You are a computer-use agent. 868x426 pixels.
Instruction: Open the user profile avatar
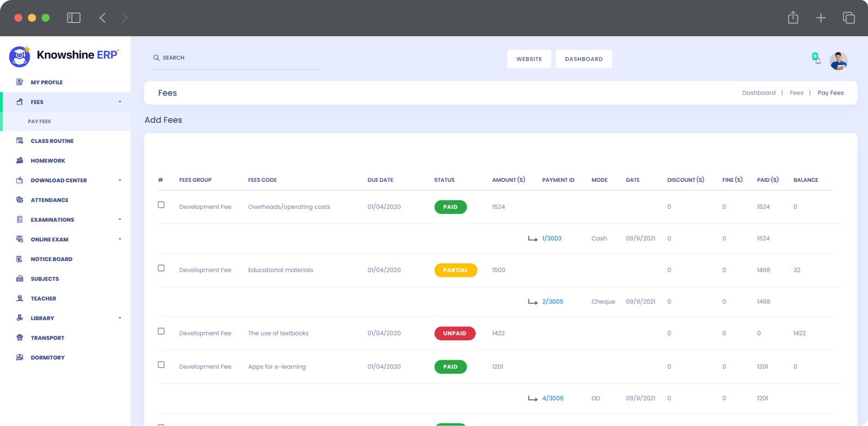pos(838,61)
